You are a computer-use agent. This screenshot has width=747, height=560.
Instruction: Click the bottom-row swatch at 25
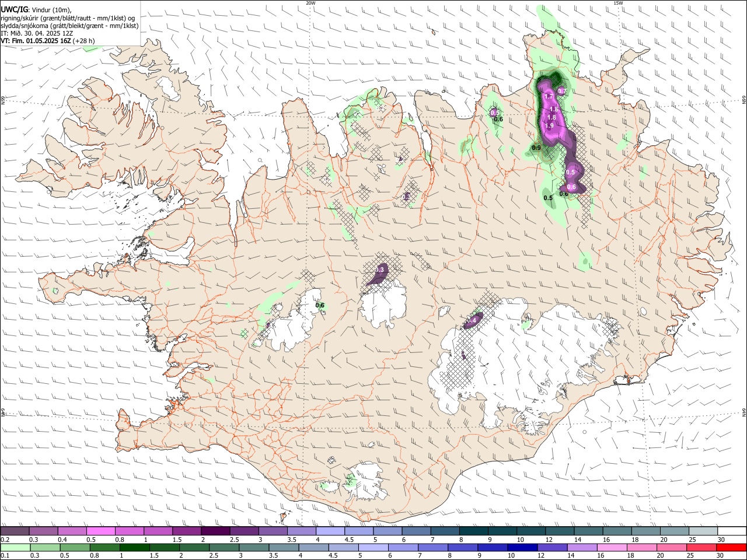point(701,547)
